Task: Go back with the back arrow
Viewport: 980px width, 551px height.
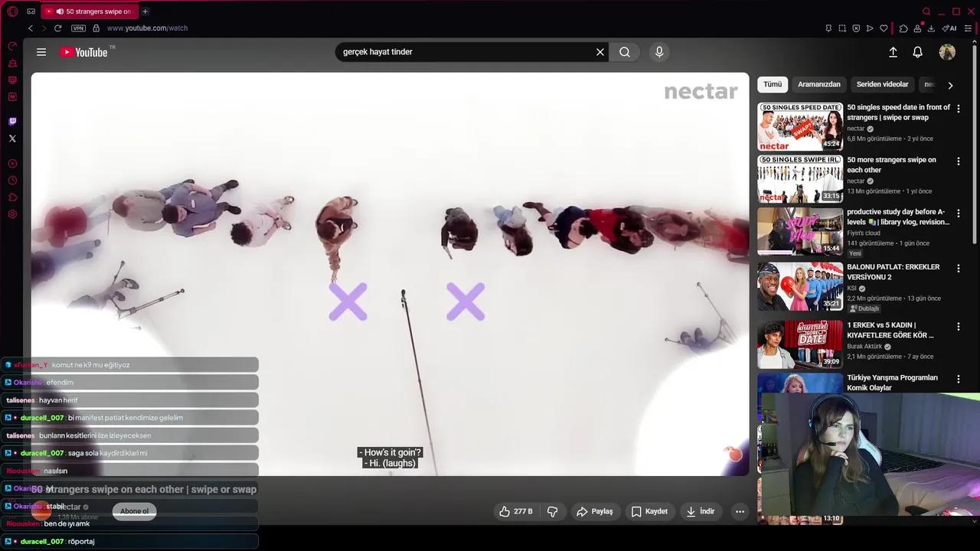Action: (x=31, y=28)
